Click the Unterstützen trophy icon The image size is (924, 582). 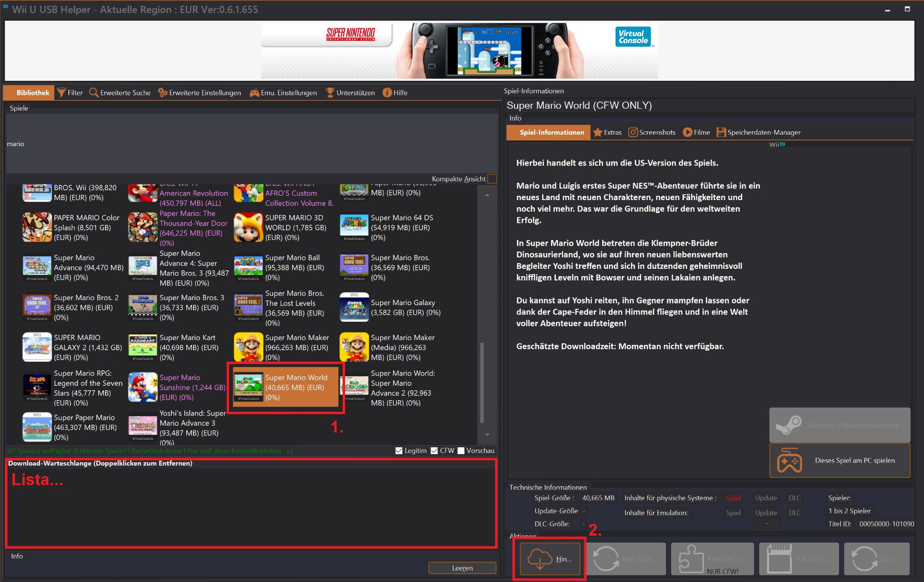pos(330,93)
